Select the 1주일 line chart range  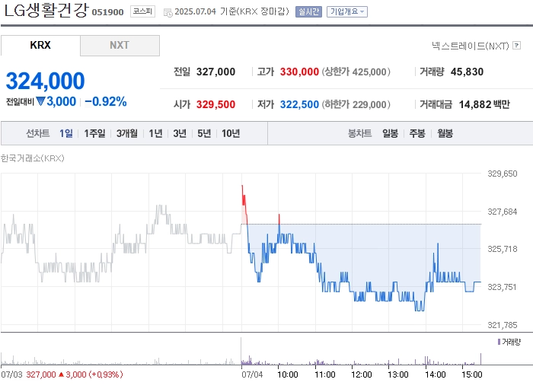pyautogui.click(x=94, y=133)
